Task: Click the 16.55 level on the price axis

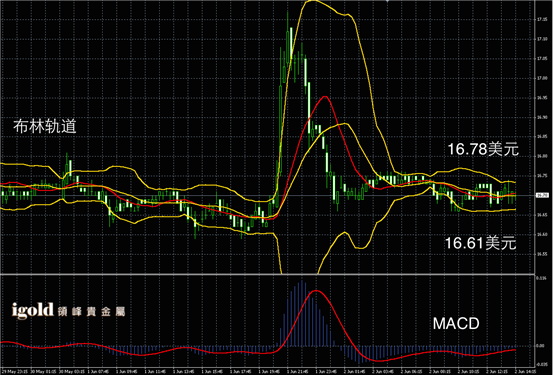Action: click(542, 254)
